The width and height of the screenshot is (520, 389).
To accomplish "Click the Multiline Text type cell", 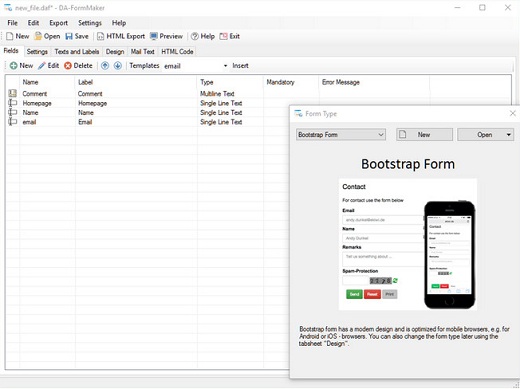I will click(217, 94).
